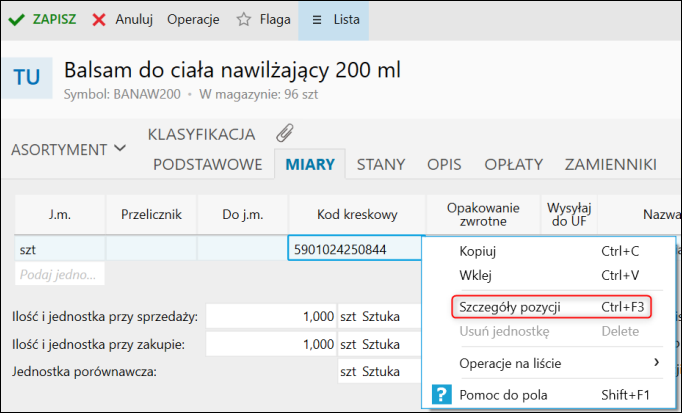Click barcode field 5901024250844
Screen dimensions: 682x413
(x=354, y=249)
